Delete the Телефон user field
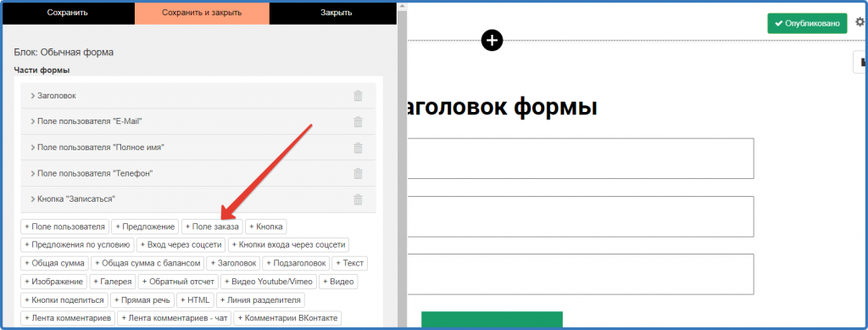The image size is (868, 330). tap(359, 174)
